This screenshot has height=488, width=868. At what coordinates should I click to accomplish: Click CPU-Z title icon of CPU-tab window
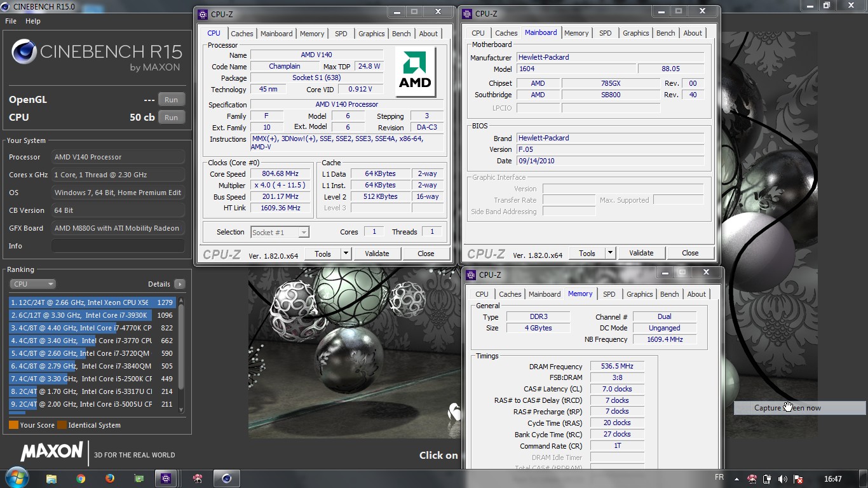202,14
